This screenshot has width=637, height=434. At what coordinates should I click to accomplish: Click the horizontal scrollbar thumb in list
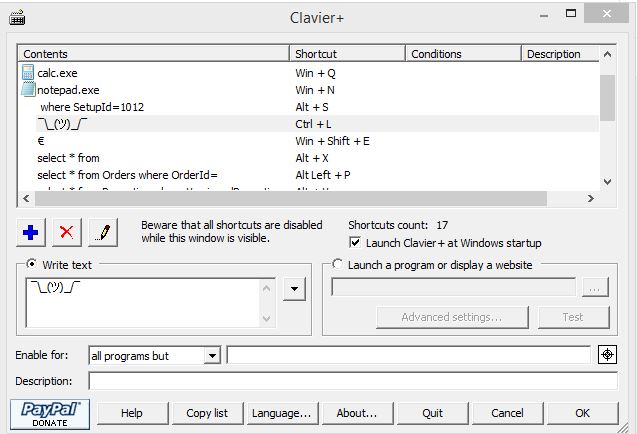pyautogui.click(x=291, y=198)
